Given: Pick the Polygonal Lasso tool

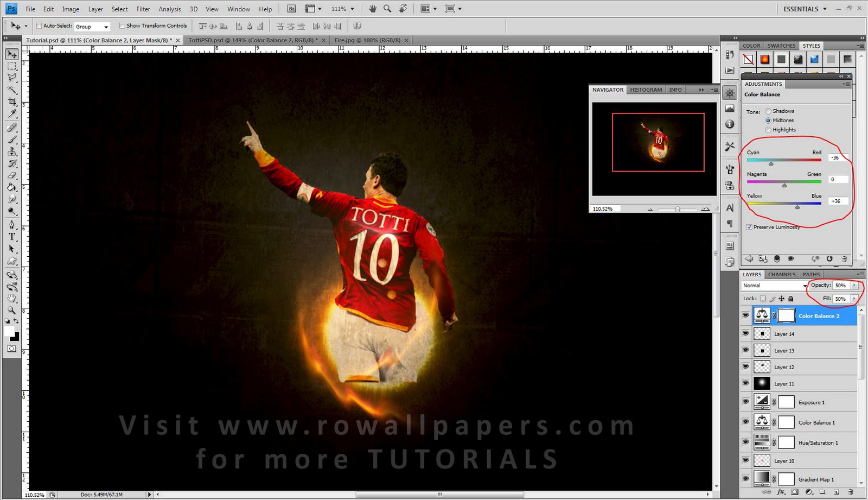Looking at the screenshot, I should coord(12,78).
